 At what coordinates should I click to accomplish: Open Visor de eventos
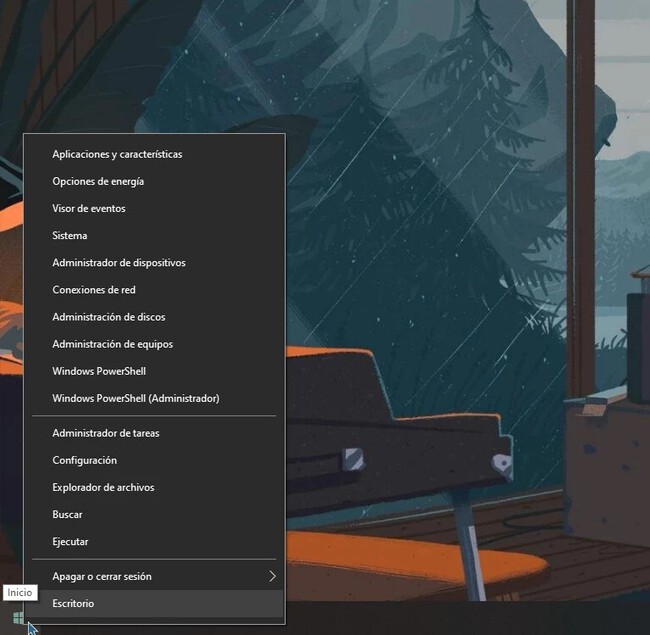pos(154,208)
